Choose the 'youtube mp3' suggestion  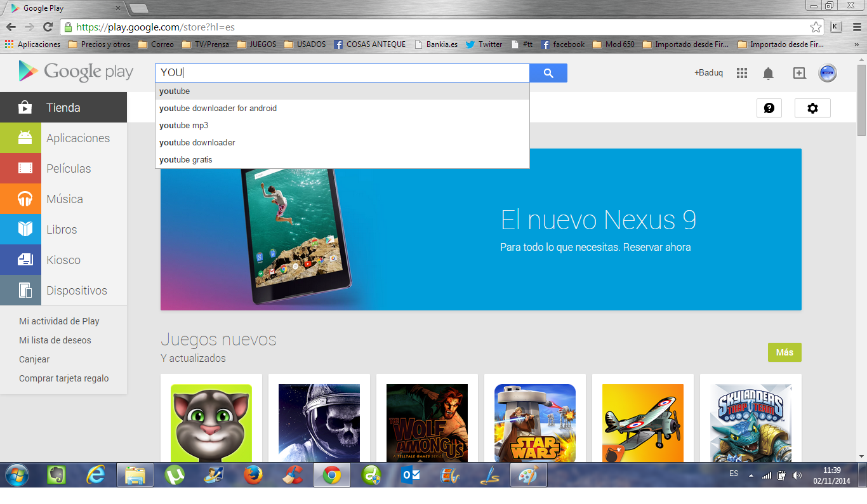pyautogui.click(x=184, y=126)
